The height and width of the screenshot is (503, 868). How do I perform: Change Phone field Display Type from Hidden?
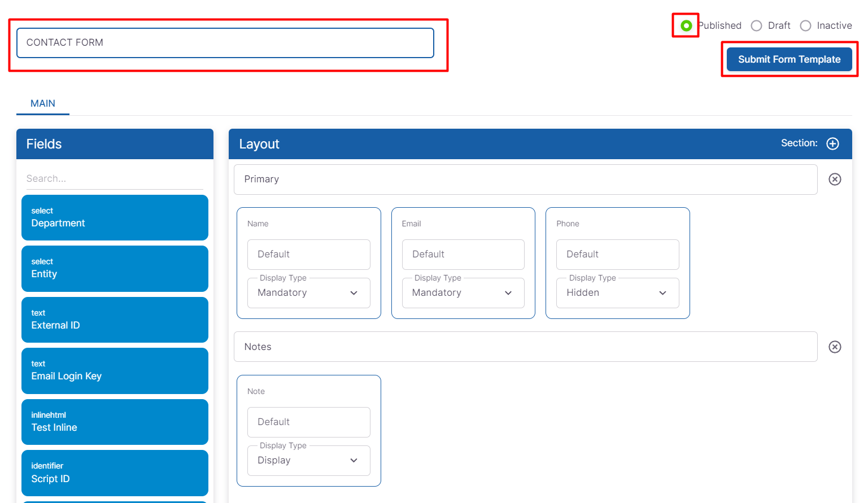pos(617,293)
